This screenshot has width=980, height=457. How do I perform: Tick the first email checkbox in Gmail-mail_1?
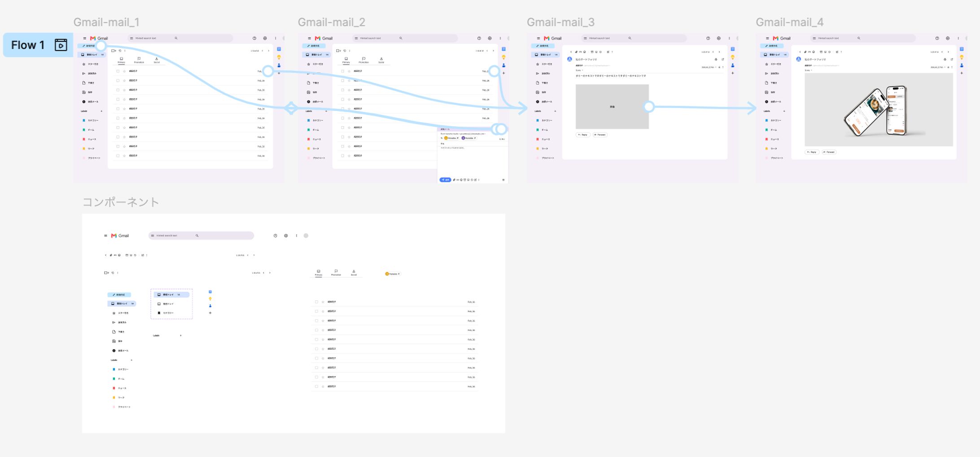118,71
